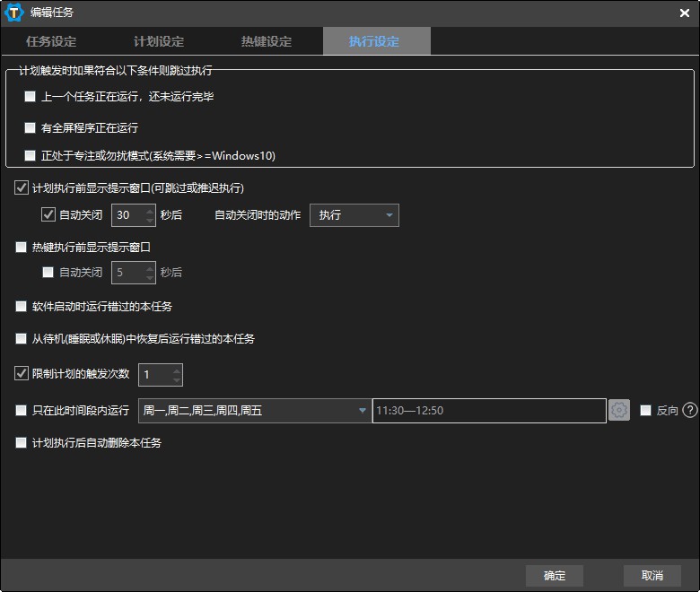Uncheck 自动关闭 with 30 seconds
This screenshot has height=592, width=700.
pyautogui.click(x=48, y=215)
